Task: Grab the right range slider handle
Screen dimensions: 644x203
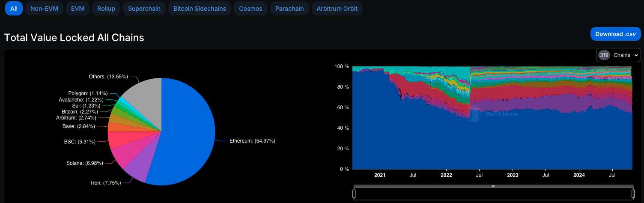Action: 633,194
